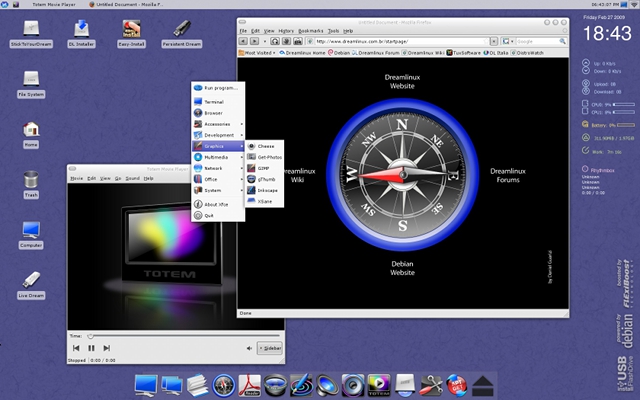The height and width of the screenshot is (400, 640).
Task: Choose Cheese from the Graphics submenu
Action: click(264, 146)
